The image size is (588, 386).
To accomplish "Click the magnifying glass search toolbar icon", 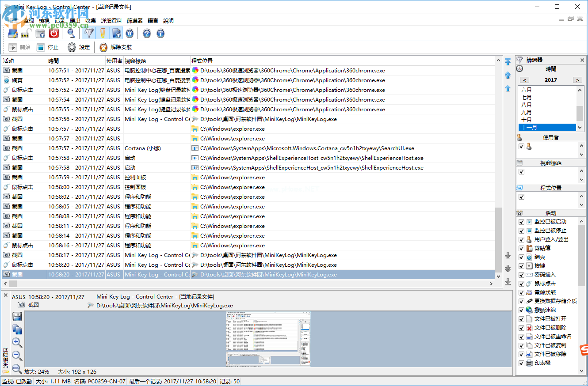I will click(71, 33).
